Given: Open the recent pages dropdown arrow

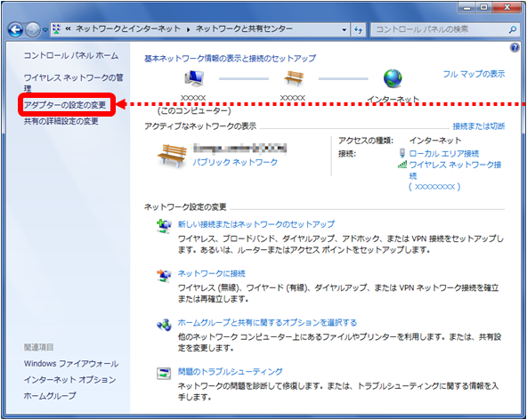Looking at the screenshot, I should click(x=45, y=30).
